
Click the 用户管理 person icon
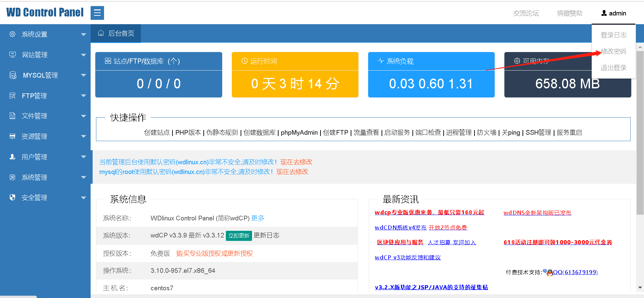12,157
